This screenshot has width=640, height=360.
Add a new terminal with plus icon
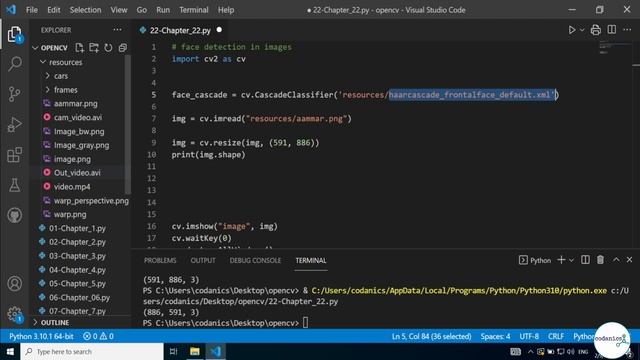tap(561, 260)
